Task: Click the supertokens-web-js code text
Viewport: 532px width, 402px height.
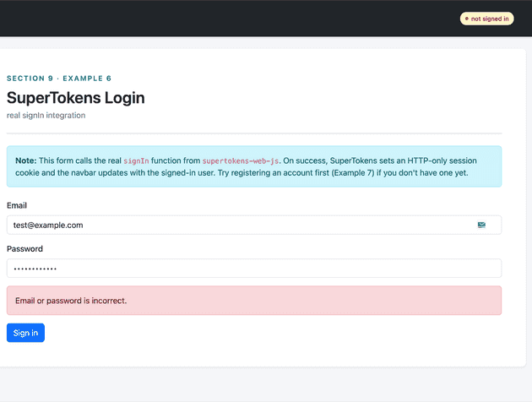Action: 241,160
